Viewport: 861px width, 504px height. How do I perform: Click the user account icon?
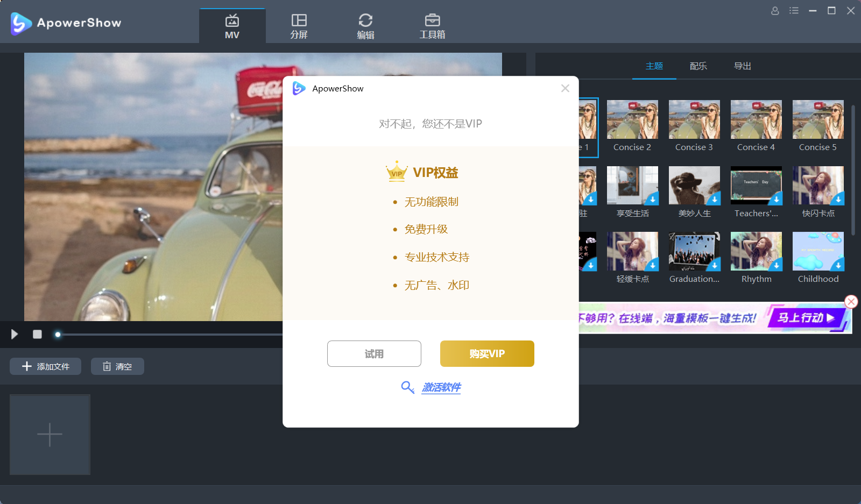coord(775,10)
